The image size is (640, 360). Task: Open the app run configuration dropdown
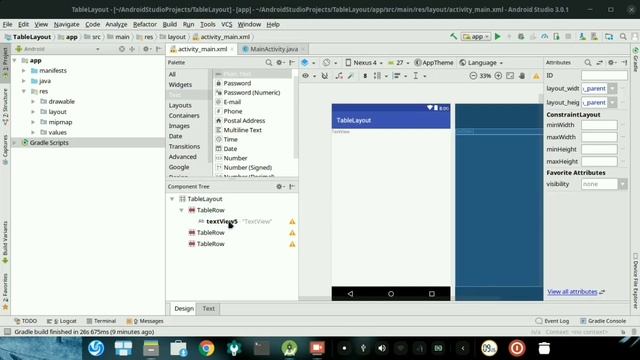476,37
